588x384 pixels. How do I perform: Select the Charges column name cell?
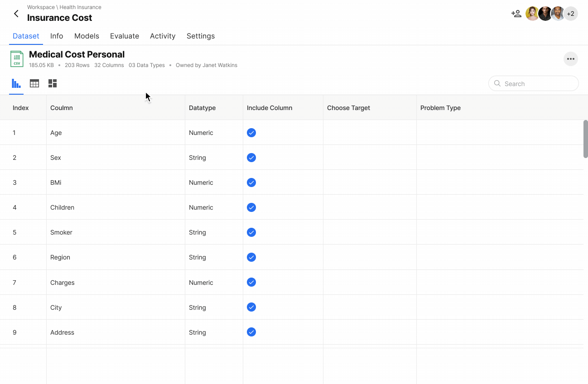point(116,283)
